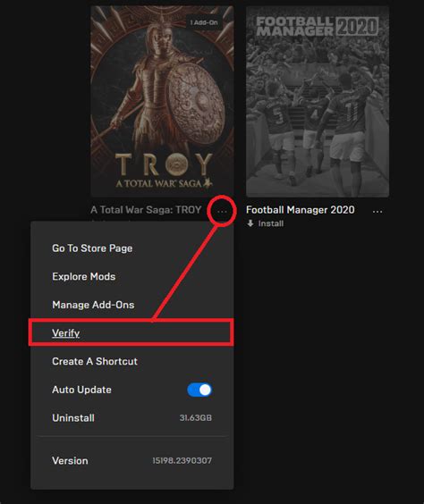
Task: Open Manage Add-Ons
Action: [93, 305]
